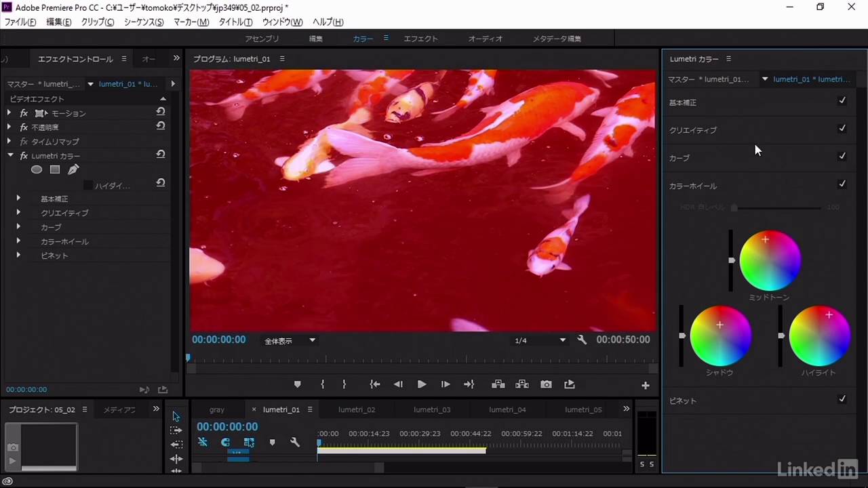Expand ビネット in Effect Controls

[x=18, y=256]
